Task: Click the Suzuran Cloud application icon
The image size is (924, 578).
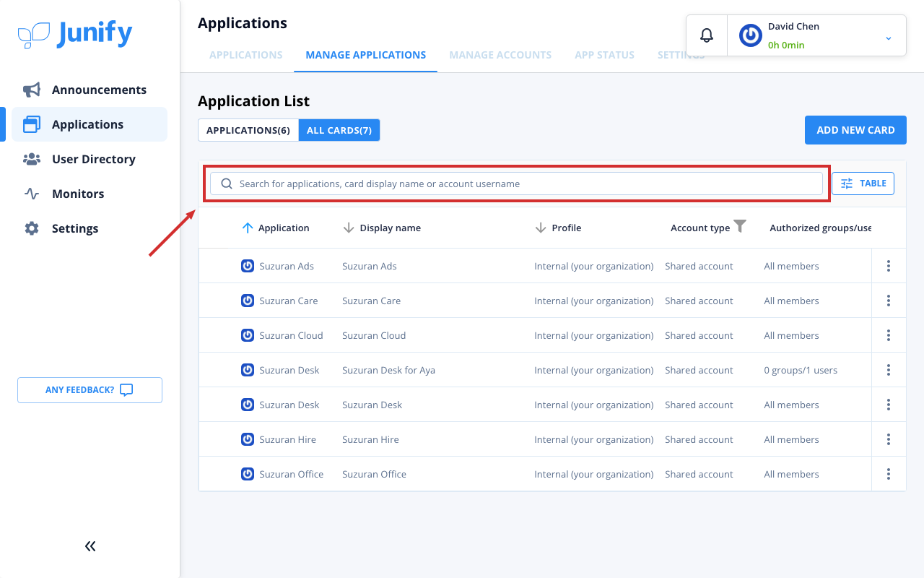Action: pyautogui.click(x=248, y=335)
